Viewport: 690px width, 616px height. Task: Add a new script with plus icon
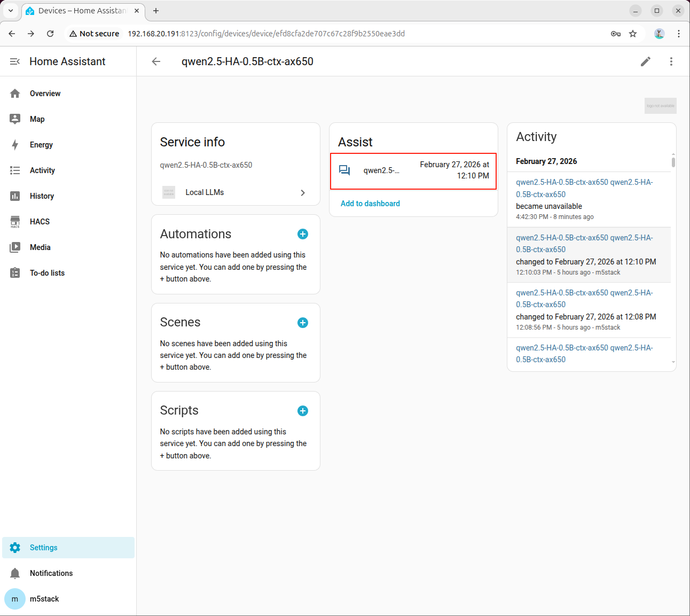tap(302, 411)
